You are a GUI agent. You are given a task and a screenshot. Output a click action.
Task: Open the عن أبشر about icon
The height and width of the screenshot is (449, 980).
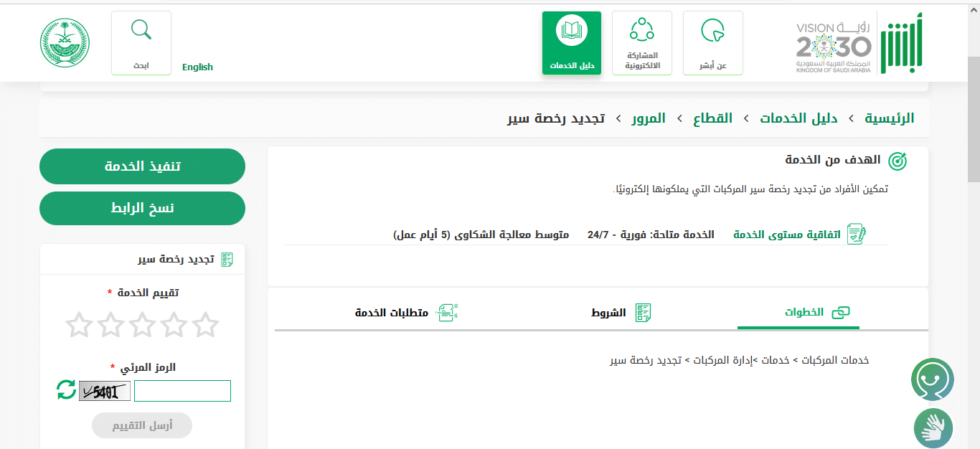coord(713,43)
